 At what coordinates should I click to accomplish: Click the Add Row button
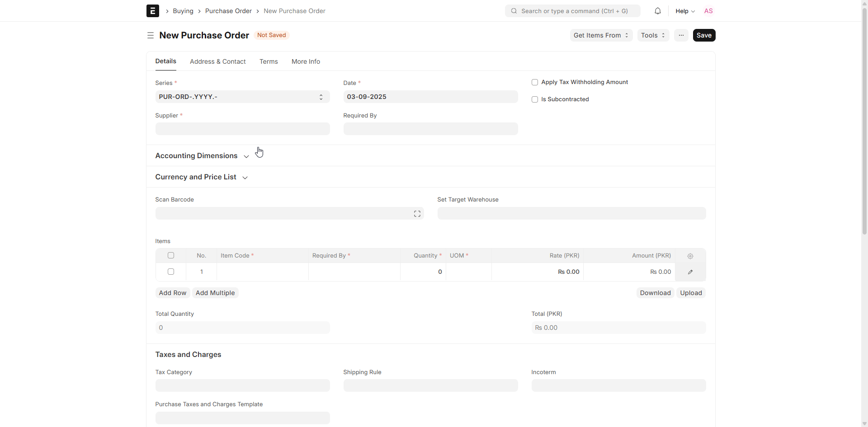point(172,293)
